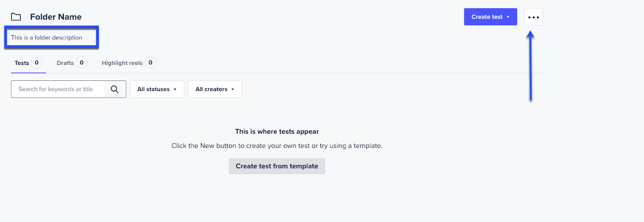Click the All statuses caret arrow

[x=175, y=89]
